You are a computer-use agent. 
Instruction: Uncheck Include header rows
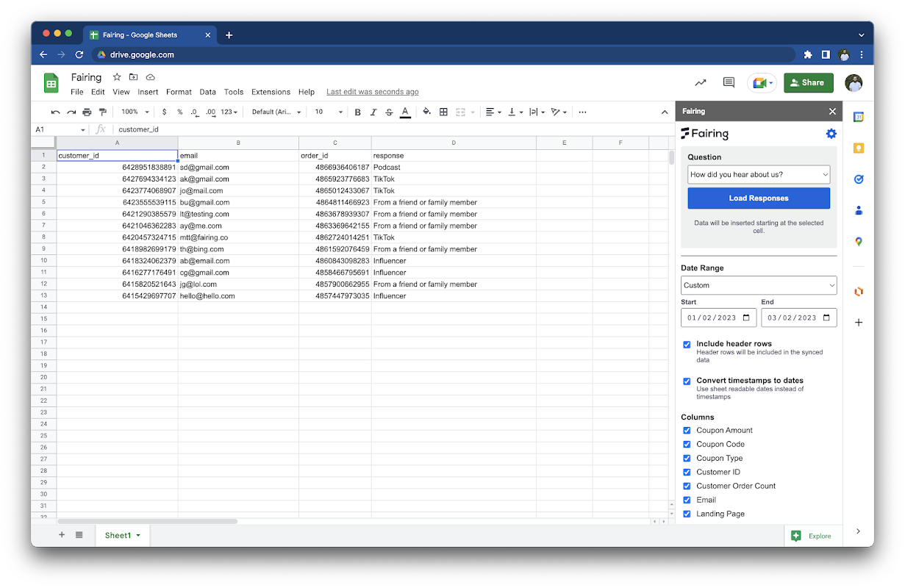click(687, 344)
